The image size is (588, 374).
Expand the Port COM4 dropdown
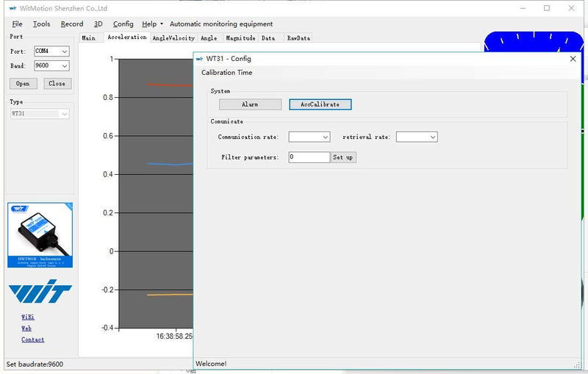[65, 51]
